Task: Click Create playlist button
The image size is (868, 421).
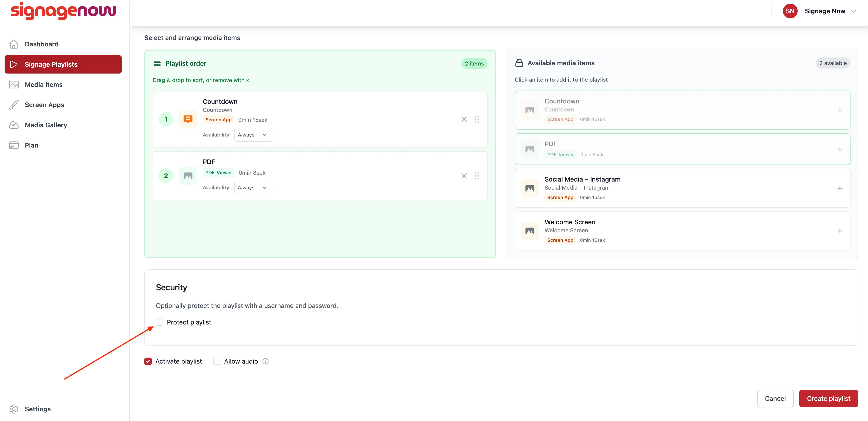Action: (x=828, y=398)
